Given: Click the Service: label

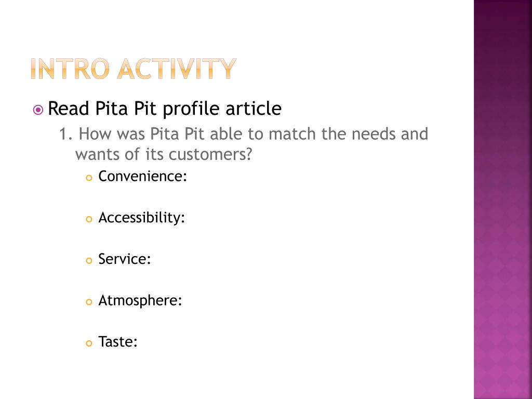Looking at the screenshot, I should (x=125, y=259).
